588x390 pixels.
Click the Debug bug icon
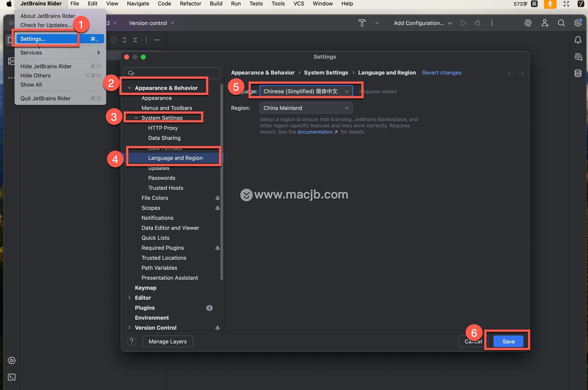pos(477,23)
